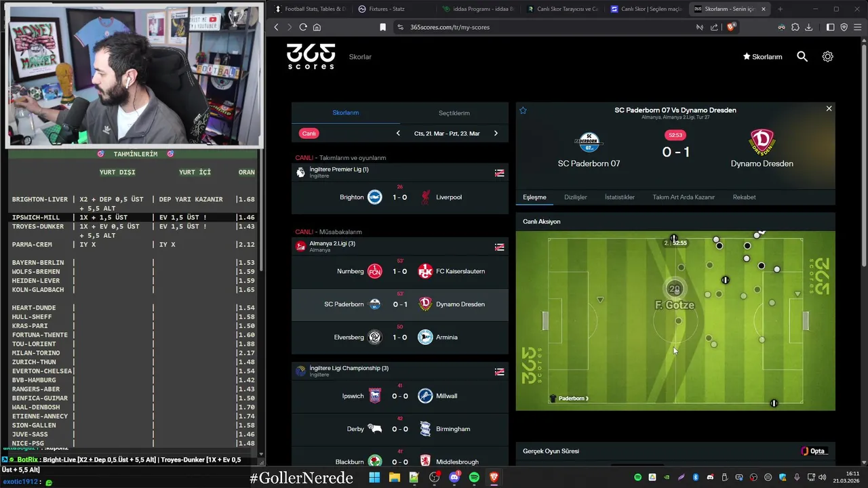Open the browser downloads icon

point(808,27)
